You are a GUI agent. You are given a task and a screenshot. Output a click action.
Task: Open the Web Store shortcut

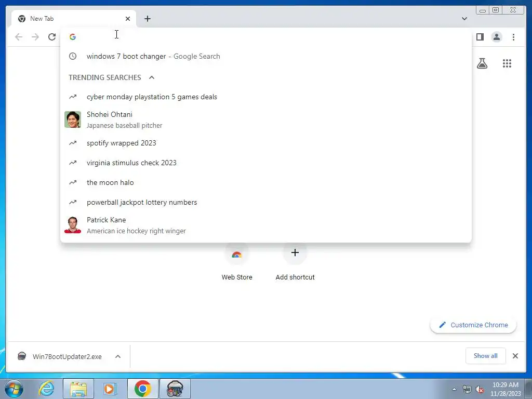click(x=237, y=262)
